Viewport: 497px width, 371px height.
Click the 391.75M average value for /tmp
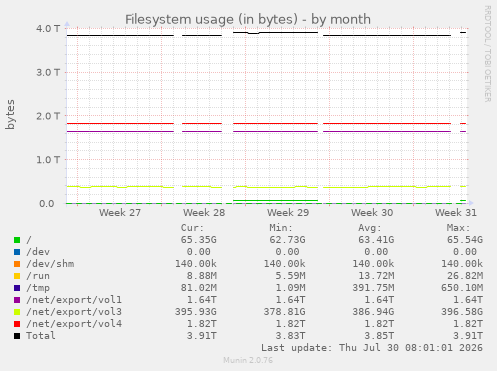pyautogui.click(x=373, y=288)
